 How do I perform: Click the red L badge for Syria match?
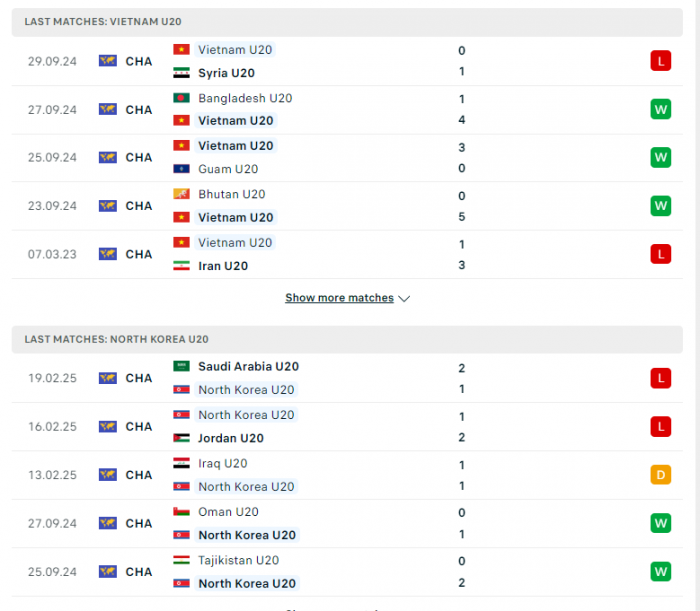pyautogui.click(x=661, y=61)
